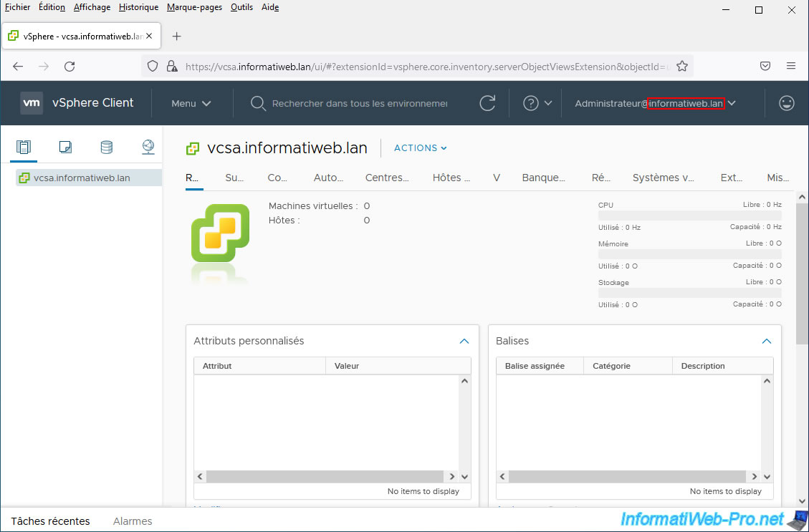Open the Menu dropdown

191,103
